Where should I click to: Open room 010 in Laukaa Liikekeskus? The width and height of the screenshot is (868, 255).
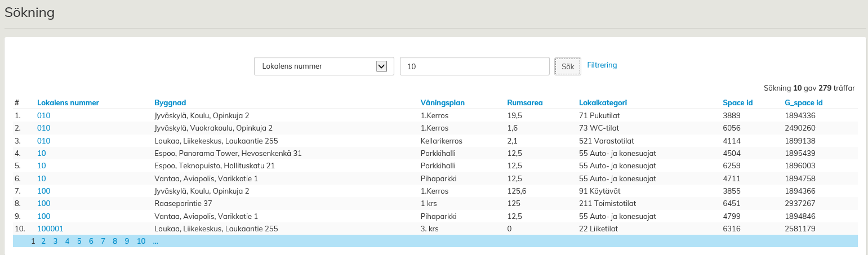tap(44, 141)
